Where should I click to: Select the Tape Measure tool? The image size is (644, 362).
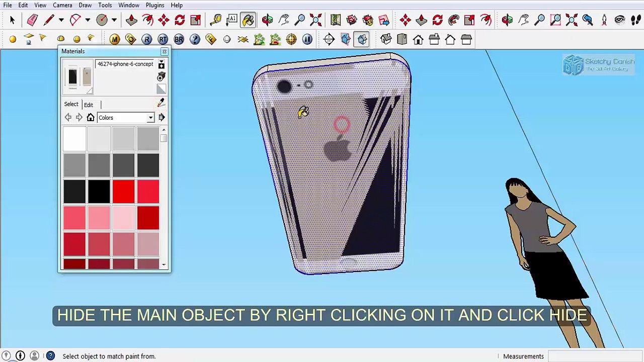pos(216,20)
